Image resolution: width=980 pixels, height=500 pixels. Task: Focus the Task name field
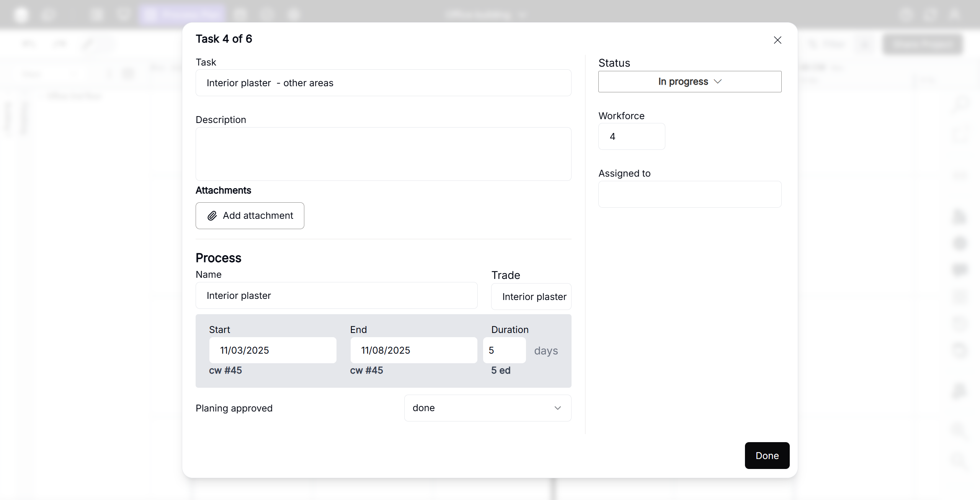point(383,83)
